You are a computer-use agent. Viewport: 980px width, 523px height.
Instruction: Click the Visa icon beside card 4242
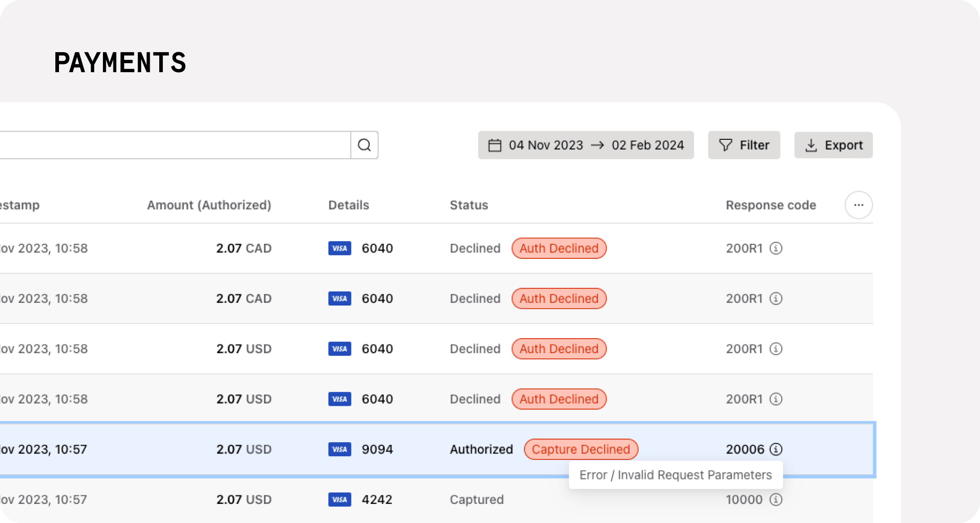pyautogui.click(x=339, y=499)
